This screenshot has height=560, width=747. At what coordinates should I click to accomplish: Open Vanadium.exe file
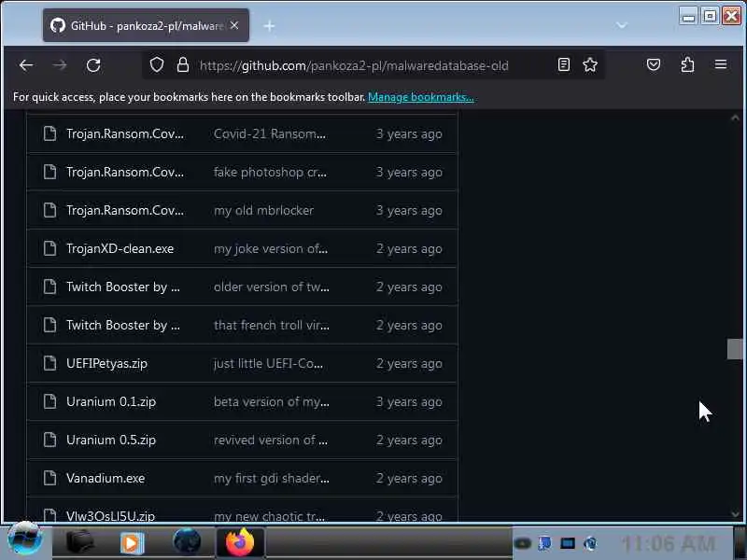pos(106,478)
